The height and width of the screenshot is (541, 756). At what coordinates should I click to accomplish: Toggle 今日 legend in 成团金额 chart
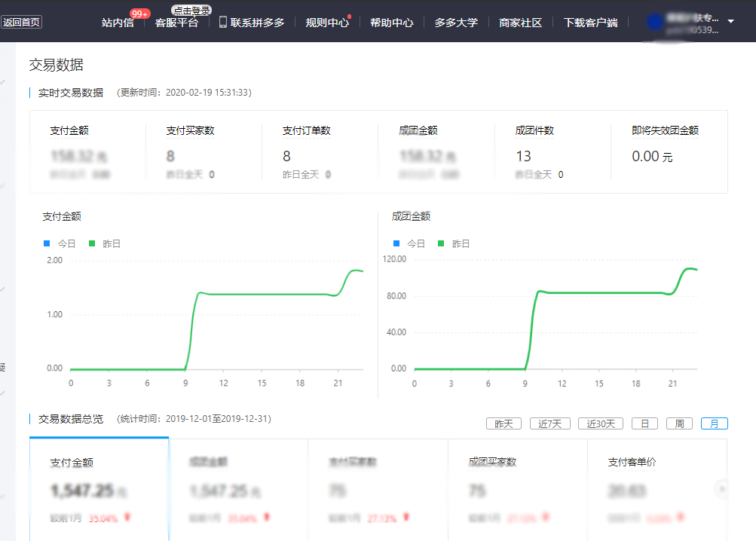pos(409,244)
